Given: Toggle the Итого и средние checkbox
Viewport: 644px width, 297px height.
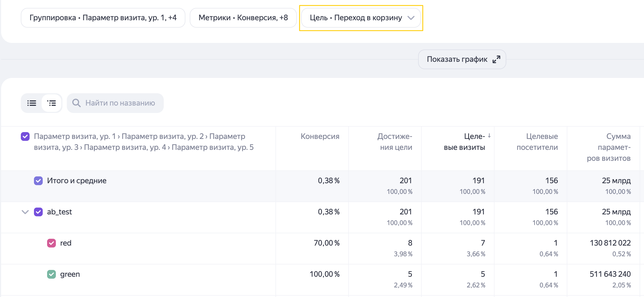Looking at the screenshot, I should pos(38,180).
